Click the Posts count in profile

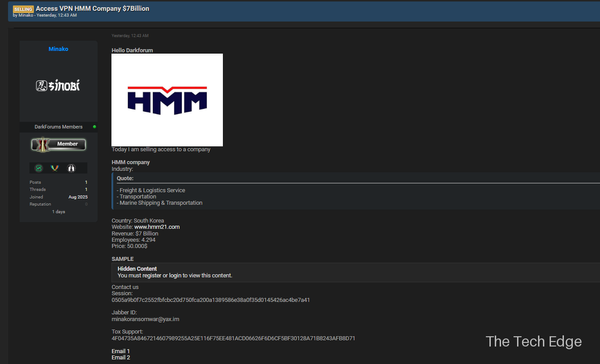(x=86, y=182)
